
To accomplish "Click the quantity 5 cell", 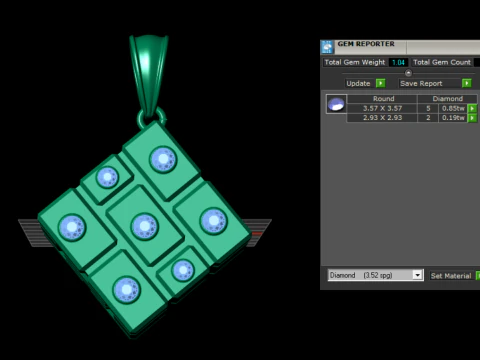I will 428,108.
